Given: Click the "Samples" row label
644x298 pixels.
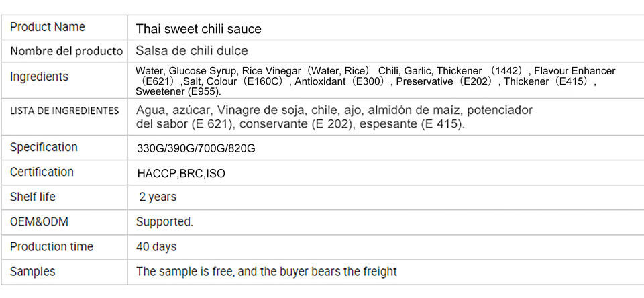Looking at the screenshot, I should click(33, 272).
